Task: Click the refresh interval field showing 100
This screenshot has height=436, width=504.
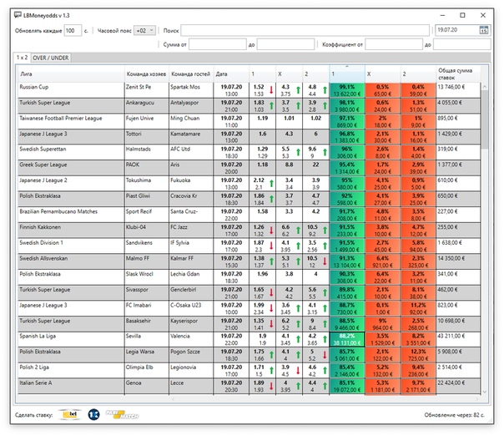Action: tap(73, 31)
